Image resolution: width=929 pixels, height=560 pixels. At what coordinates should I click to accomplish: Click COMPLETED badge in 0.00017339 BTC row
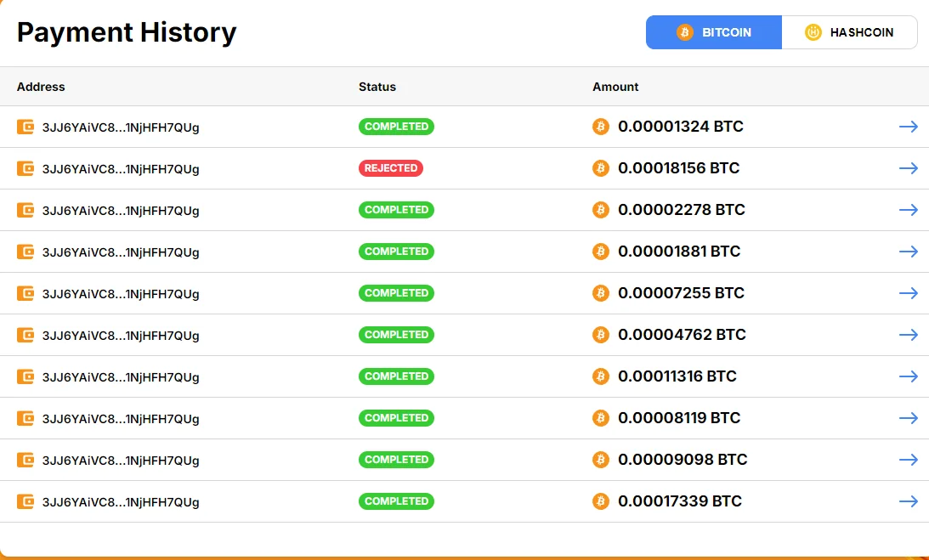point(396,501)
